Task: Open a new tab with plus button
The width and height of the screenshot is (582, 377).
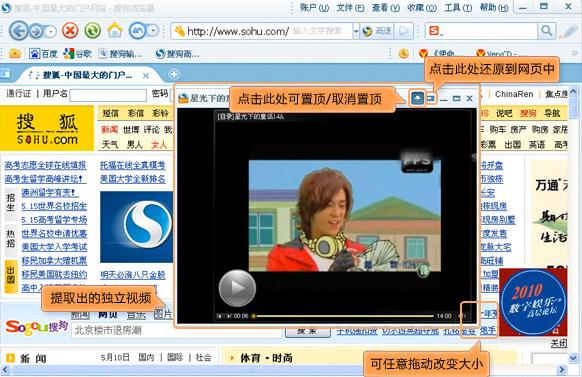Action: pos(174,74)
